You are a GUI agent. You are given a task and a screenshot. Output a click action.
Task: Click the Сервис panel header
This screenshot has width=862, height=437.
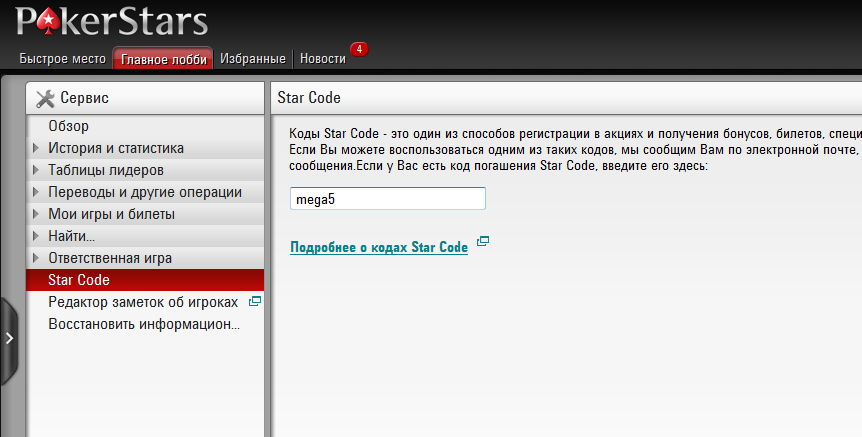coord(145,98)
